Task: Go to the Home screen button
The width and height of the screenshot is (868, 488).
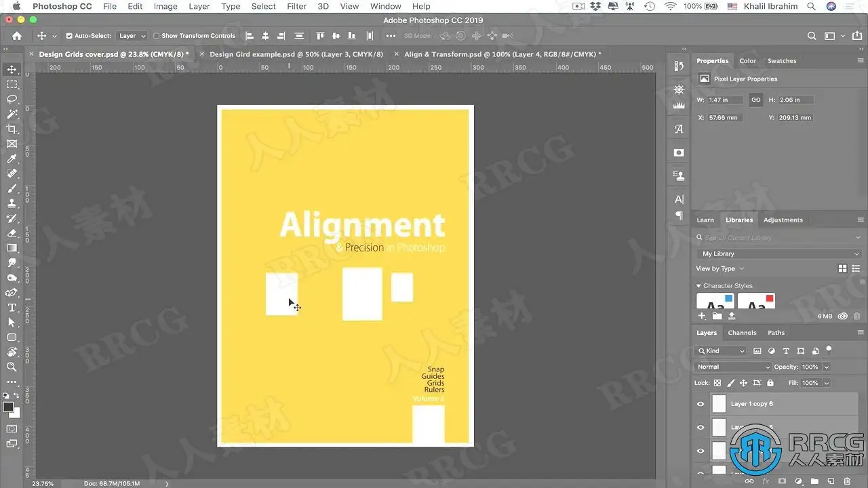Action: point(17,36)
